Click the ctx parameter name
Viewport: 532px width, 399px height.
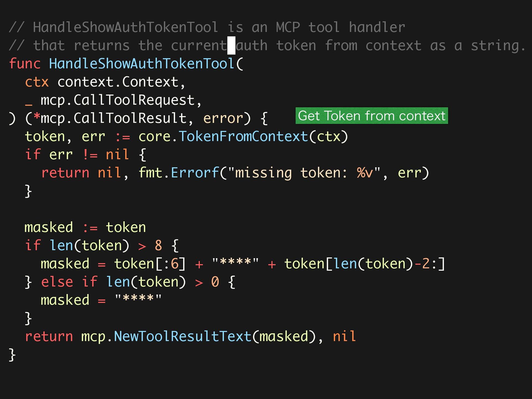click(x=37, y=82)
